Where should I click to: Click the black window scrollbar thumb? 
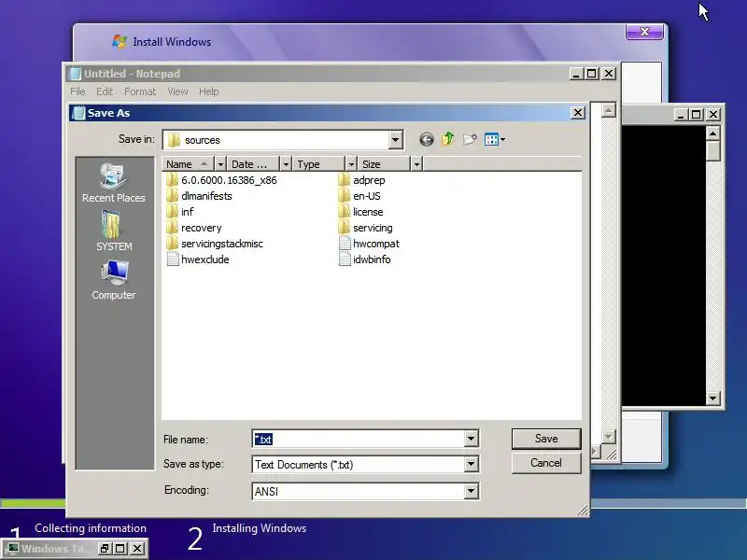click(x=712, y=151)
